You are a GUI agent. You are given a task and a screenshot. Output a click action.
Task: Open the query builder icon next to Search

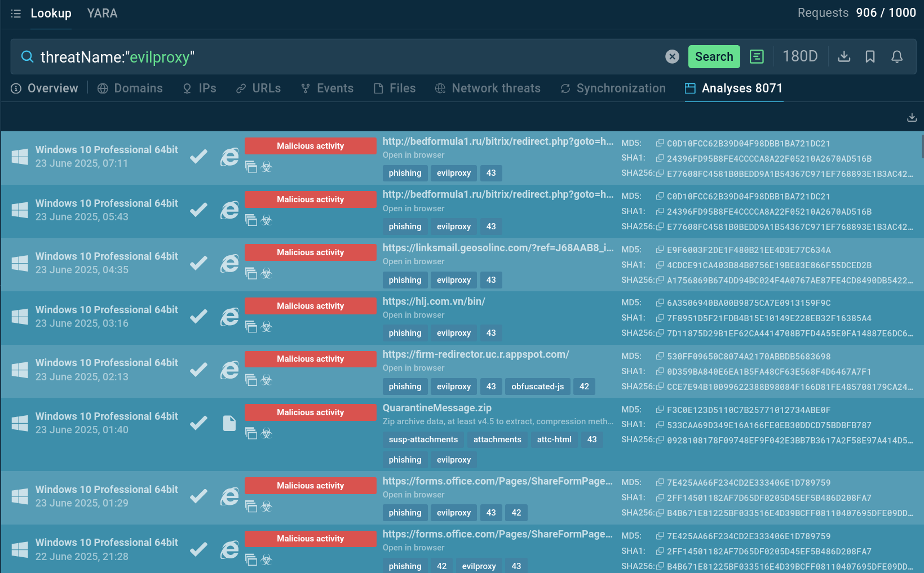757,56
